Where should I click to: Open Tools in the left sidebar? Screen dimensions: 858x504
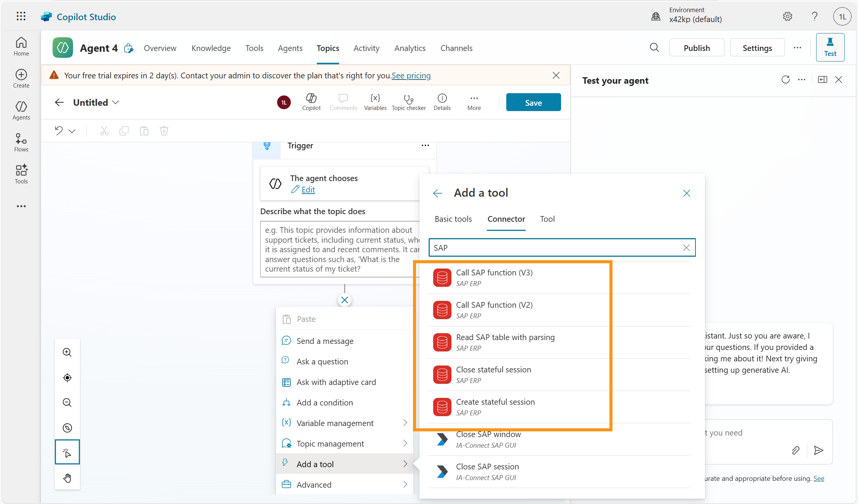[x=21, y=174]
